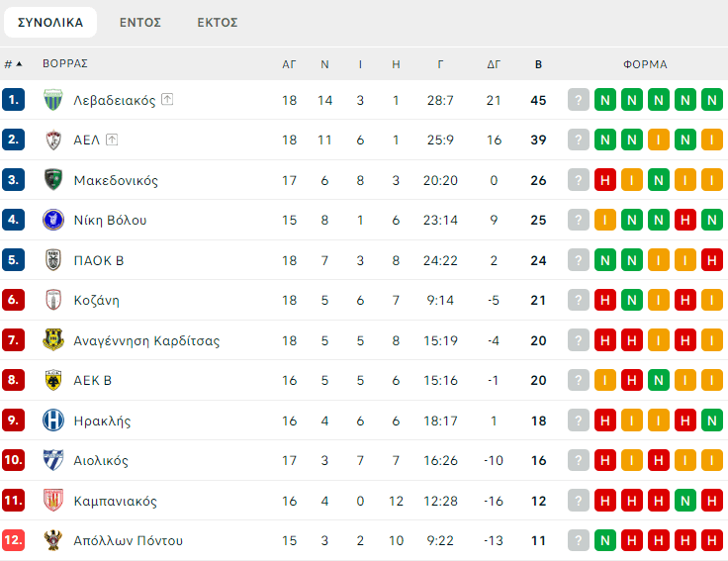Click the Λεβαδειακός team logo
Viewport: 728px width, 561px height.
pyautogui.click(x=53, y=100)
